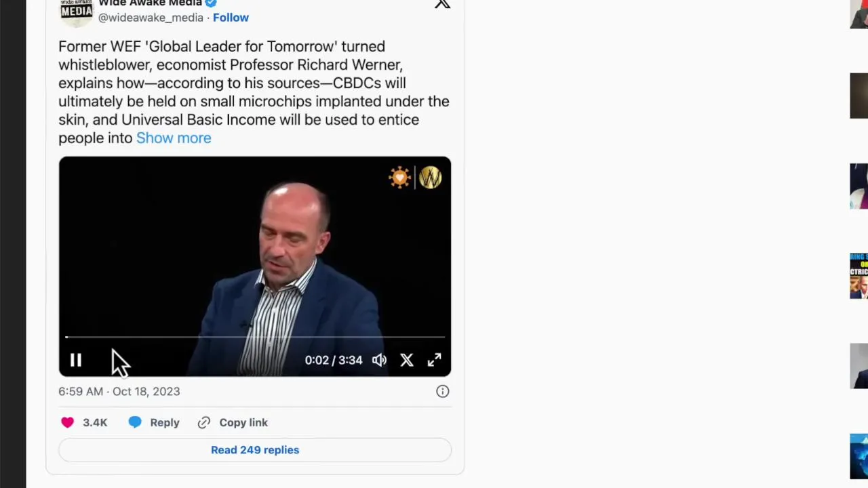Click the Reply label

click(x=165, y=422)
